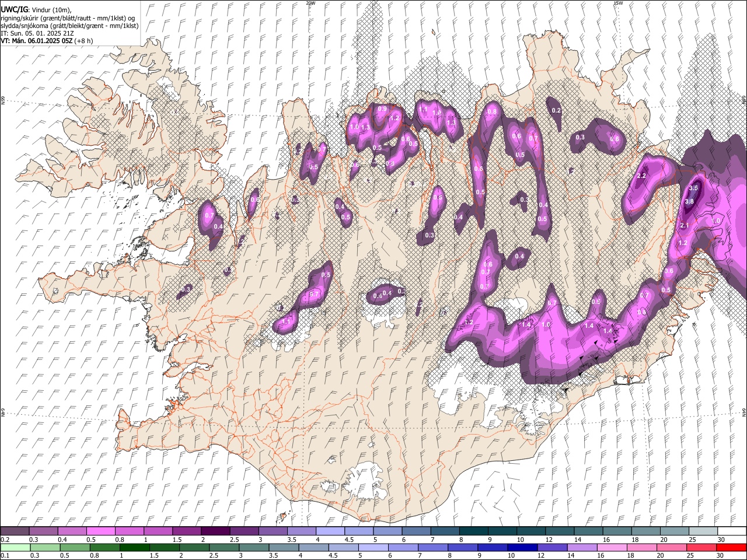
Task: Click the dark teal 8 mm snow swatch
Action: coord(473,531)
